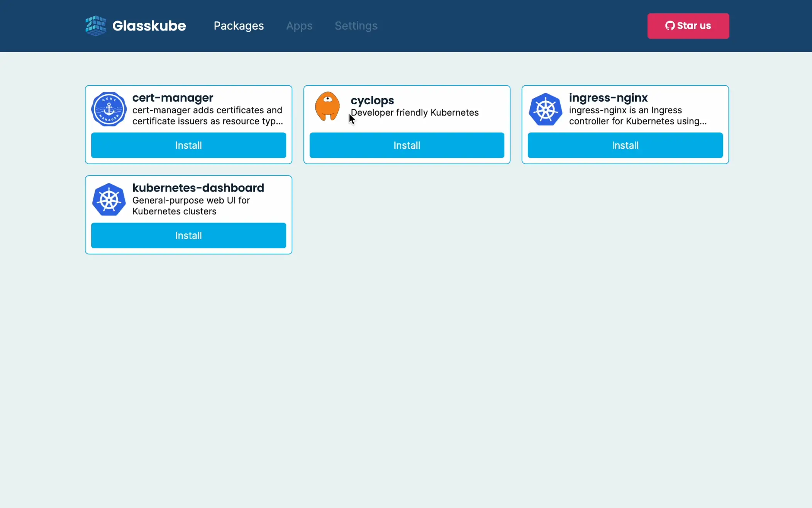Click the cert-manager anchor logo icon
Viewport: 812px width, 508px height.
tap(109, 109)
